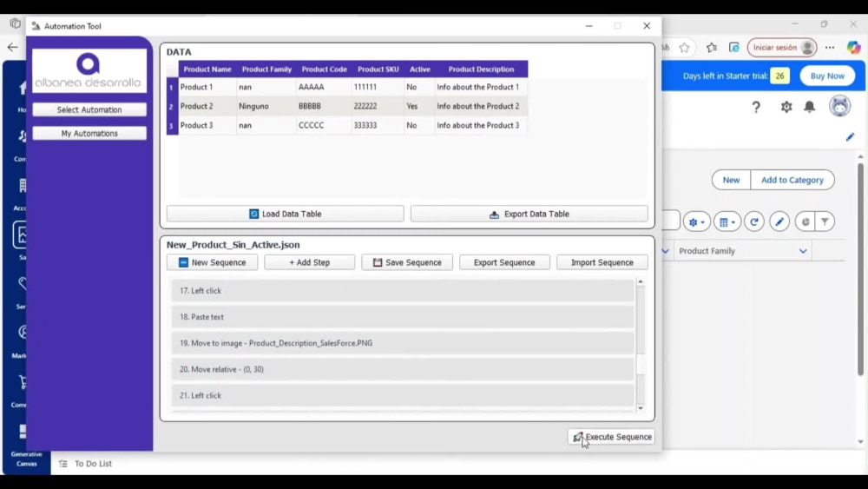Open the notifications bell icon
Screen dimensions: 868x489
click(809, 106)
